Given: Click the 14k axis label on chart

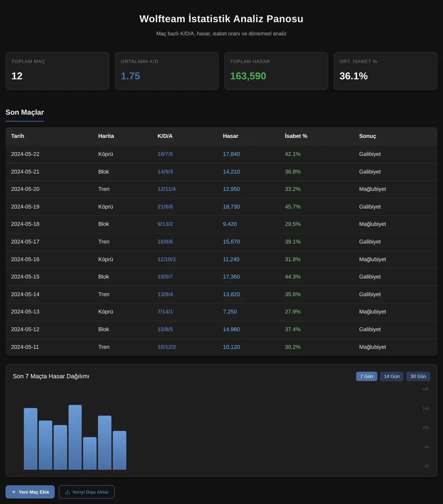Looking at the screenshot, I should [x=426, y=408].
